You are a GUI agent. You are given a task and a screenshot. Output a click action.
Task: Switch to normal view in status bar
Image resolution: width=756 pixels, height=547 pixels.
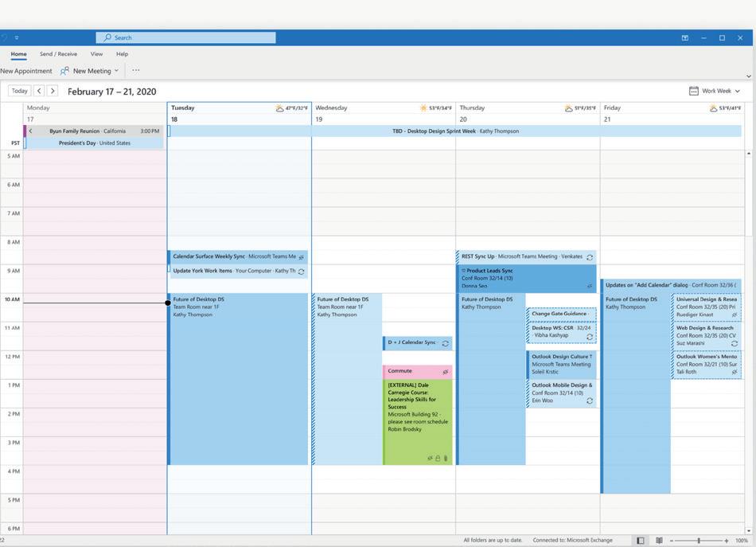pos(641,541)
